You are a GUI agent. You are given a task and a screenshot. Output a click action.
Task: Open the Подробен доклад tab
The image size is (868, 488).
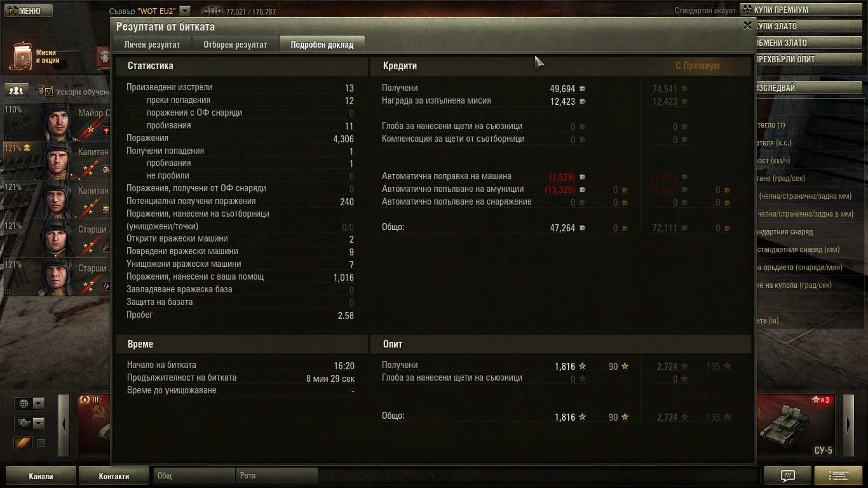coord(322,44)
